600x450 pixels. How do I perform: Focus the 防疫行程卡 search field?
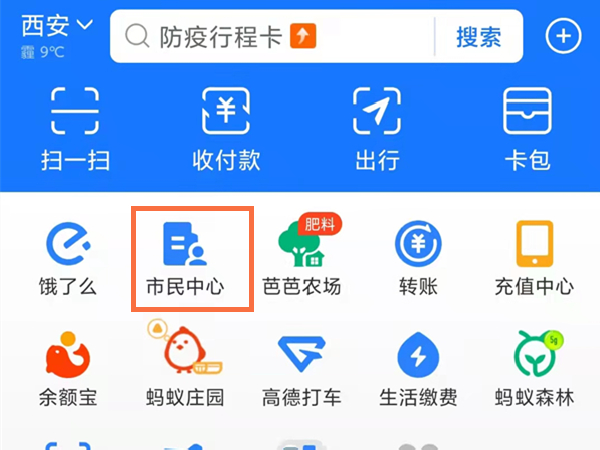coord(272,36)
